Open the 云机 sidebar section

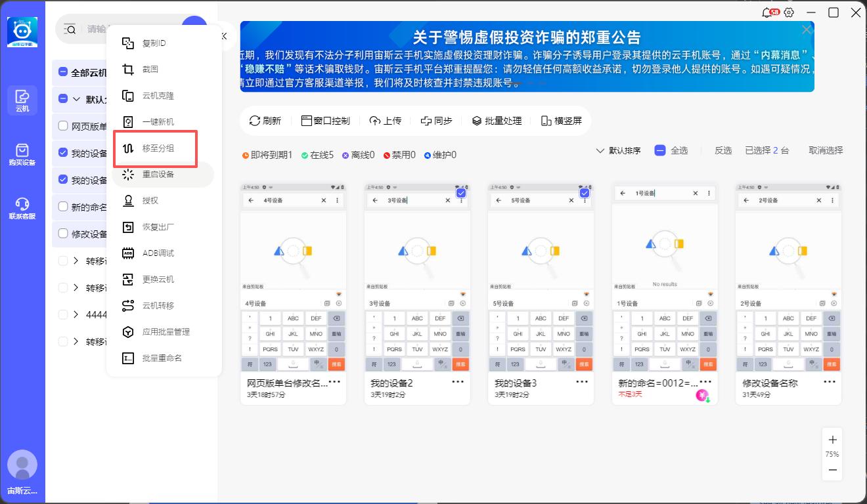point(22,101)
